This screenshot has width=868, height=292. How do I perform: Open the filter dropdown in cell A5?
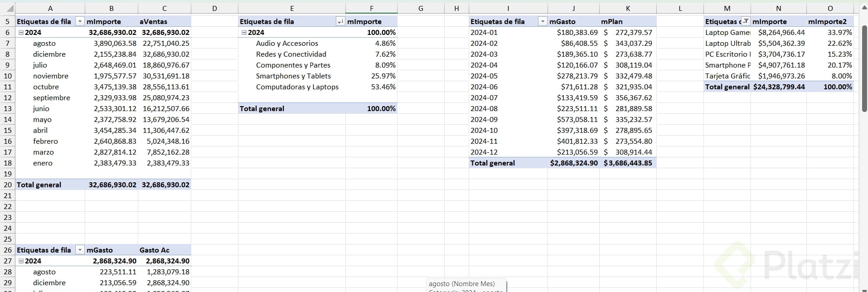80,21
